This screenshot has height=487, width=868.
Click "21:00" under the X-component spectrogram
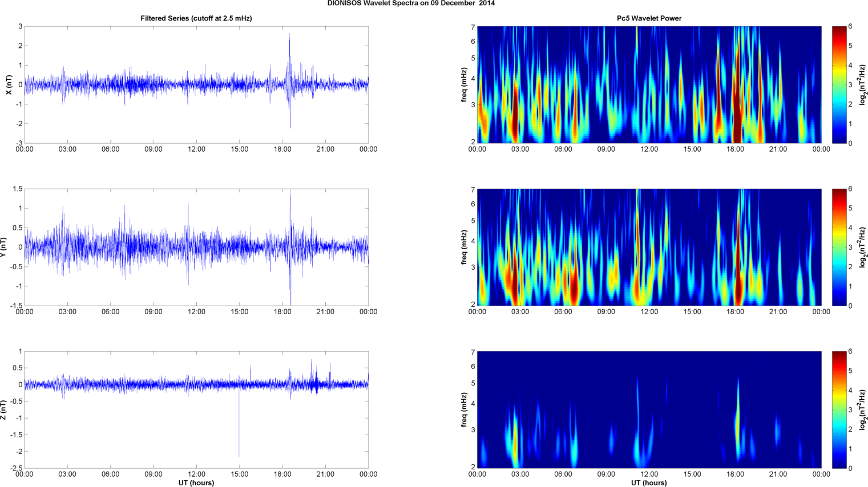click(778, 149)
